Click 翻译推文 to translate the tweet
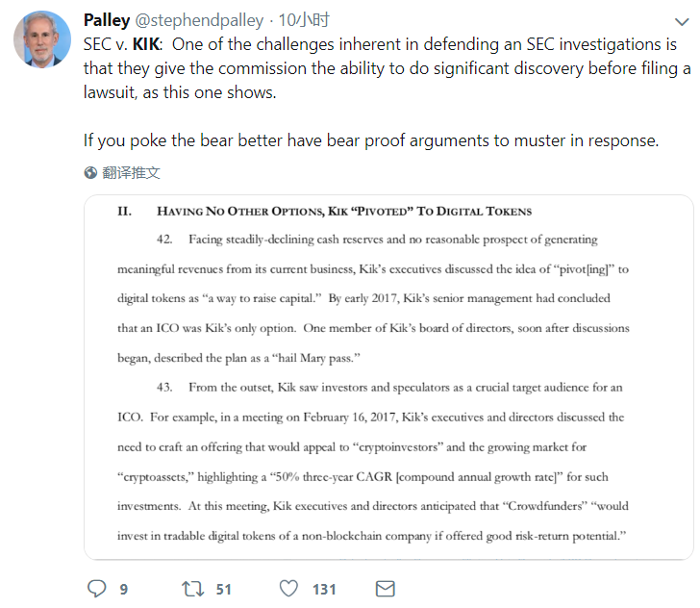700x608 pixels. click(x=131, y=173)
